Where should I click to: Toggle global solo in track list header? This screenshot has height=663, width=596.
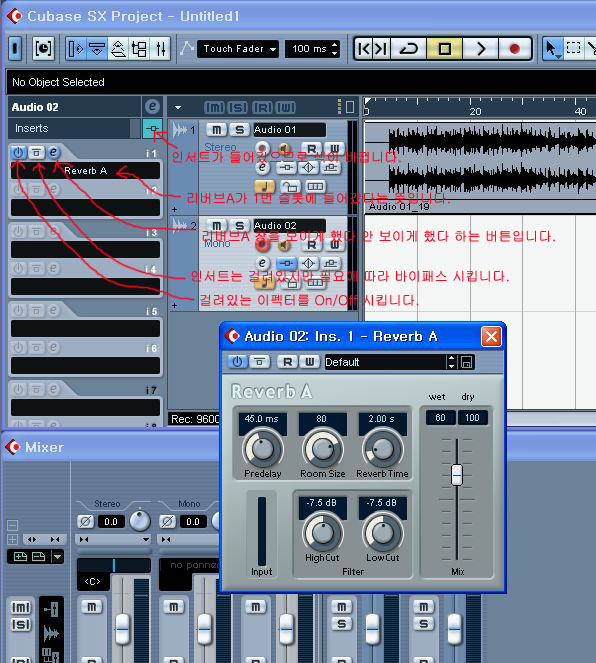tap(238, 107)
